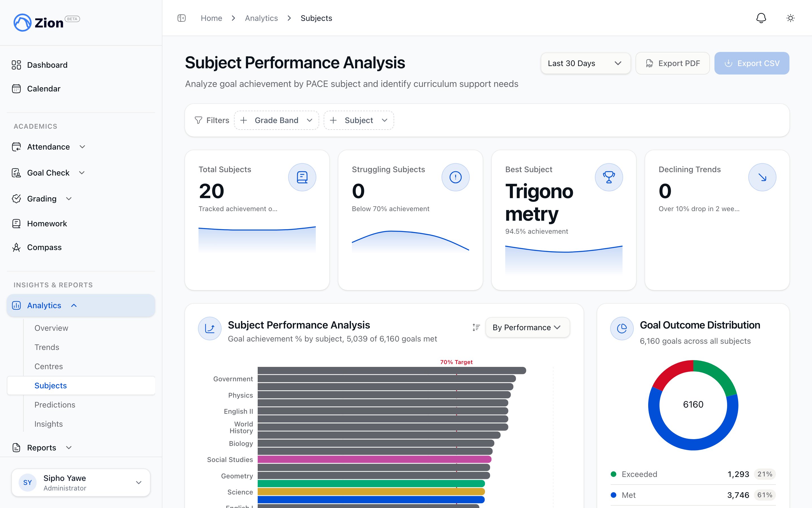Click the Analytics chart icon

pyautogui.click(x=16, y=305)
